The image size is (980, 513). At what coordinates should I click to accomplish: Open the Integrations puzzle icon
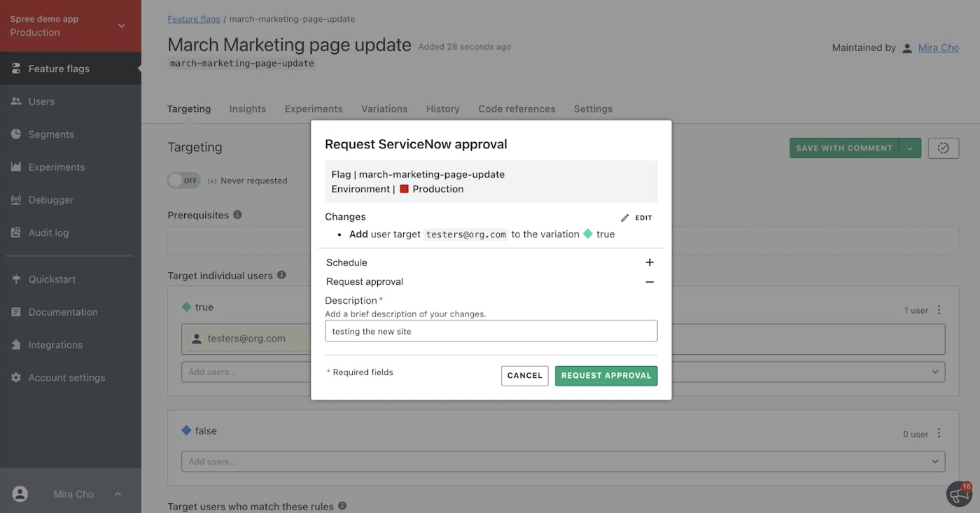point(16,345)
